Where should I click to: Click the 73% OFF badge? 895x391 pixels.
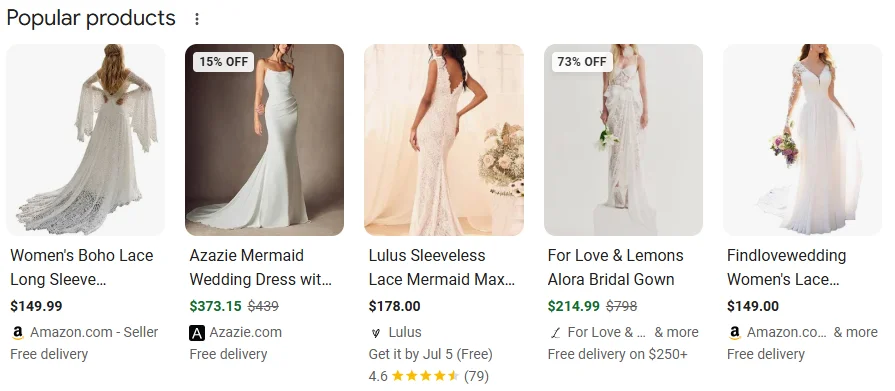tap(582, 62)
